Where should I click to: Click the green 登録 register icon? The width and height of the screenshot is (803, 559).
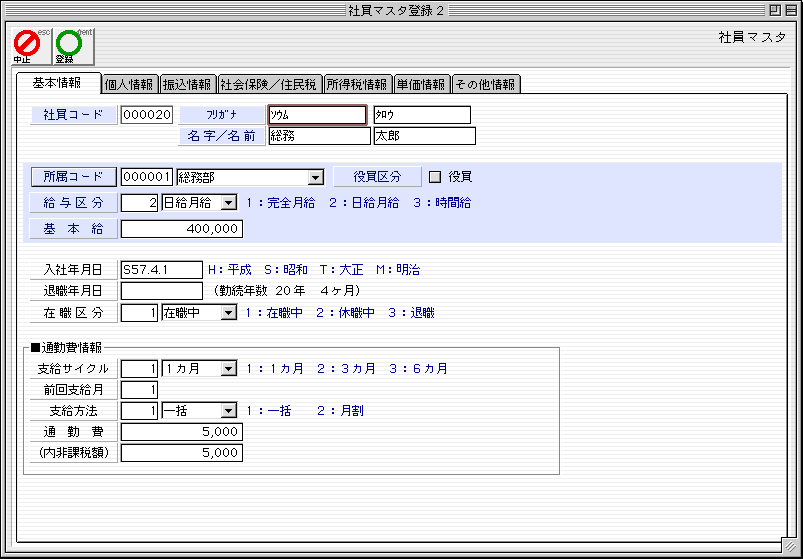[69, 44]
